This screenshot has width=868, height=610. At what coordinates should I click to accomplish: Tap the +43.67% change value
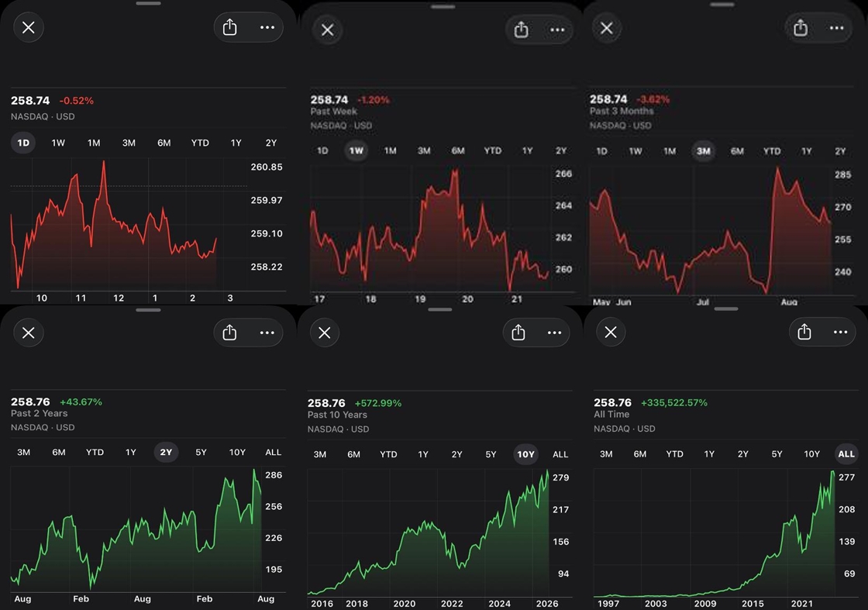(81, 401)
